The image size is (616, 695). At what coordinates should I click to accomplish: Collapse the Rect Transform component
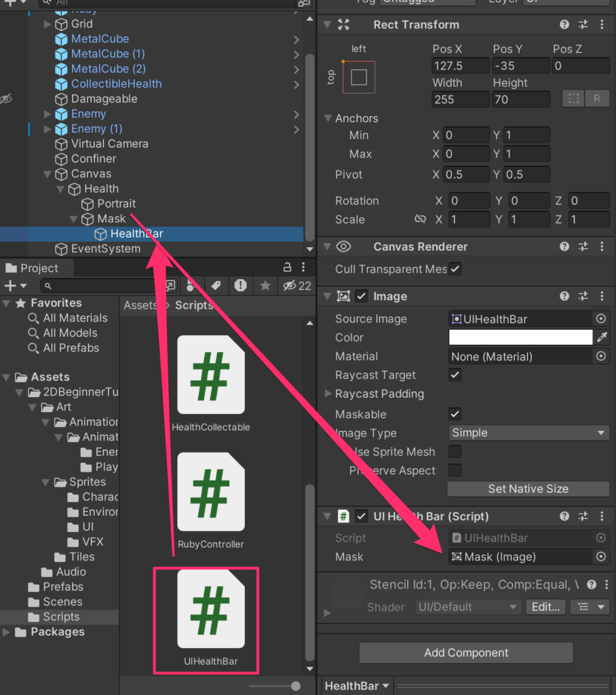(328, 24)
